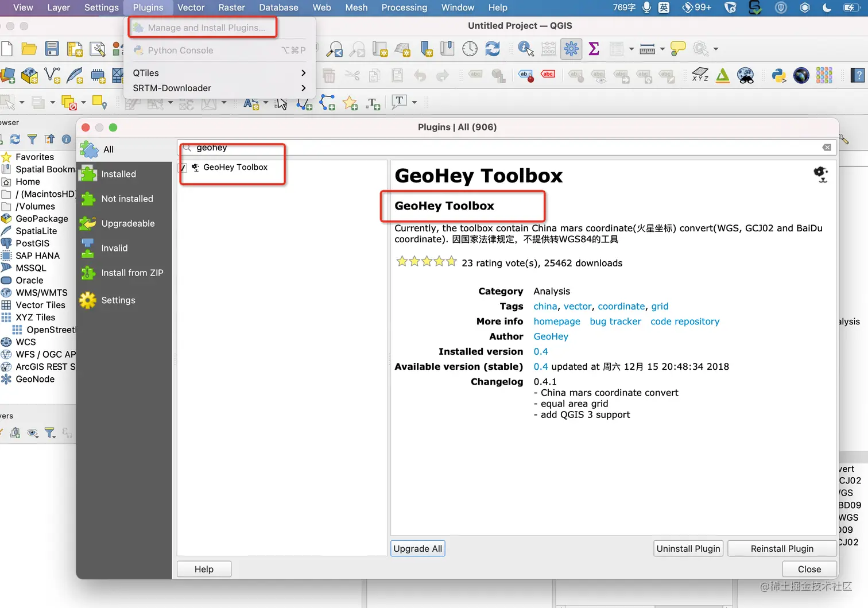The image size is (868, 608).
Task: Open the Plugins menu
Action: click(x=148, y=7)
